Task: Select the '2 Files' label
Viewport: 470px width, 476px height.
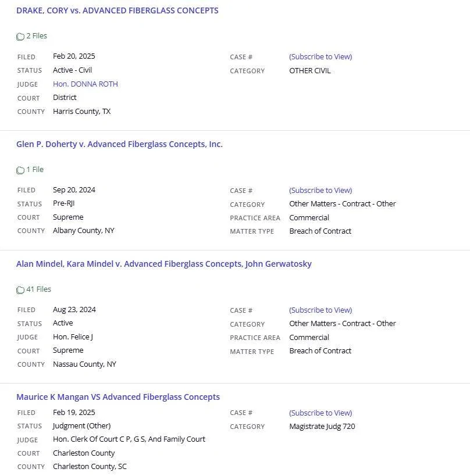Action: (x=37, y=36)
